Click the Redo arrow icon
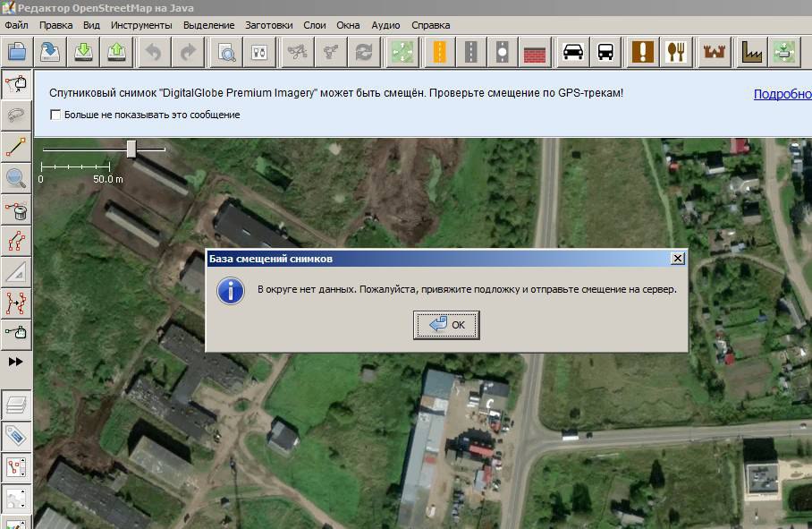This screenshot has height=529, width=812. [x=187, y=52]
